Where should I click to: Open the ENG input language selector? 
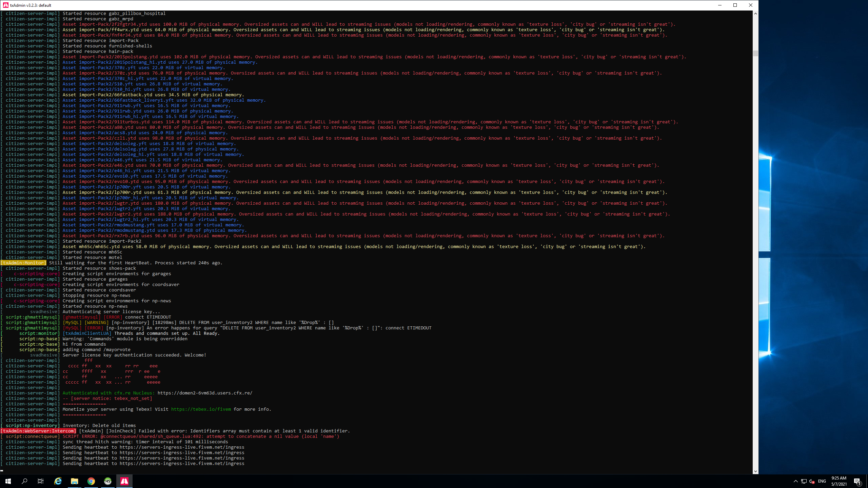[x=822, y=481]
